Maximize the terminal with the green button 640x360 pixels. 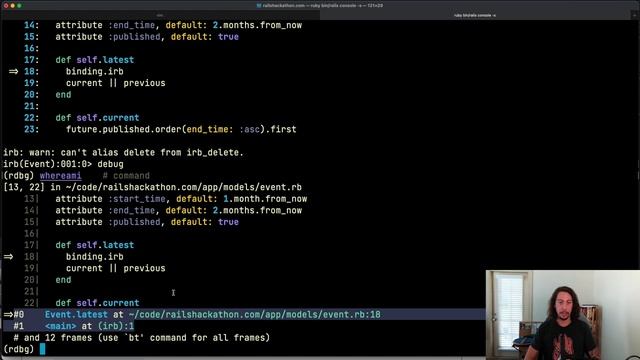point(19,6)
